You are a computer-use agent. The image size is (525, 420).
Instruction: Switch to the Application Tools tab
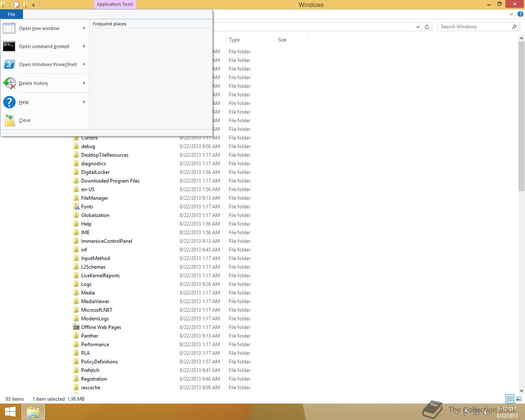(115, 5)
